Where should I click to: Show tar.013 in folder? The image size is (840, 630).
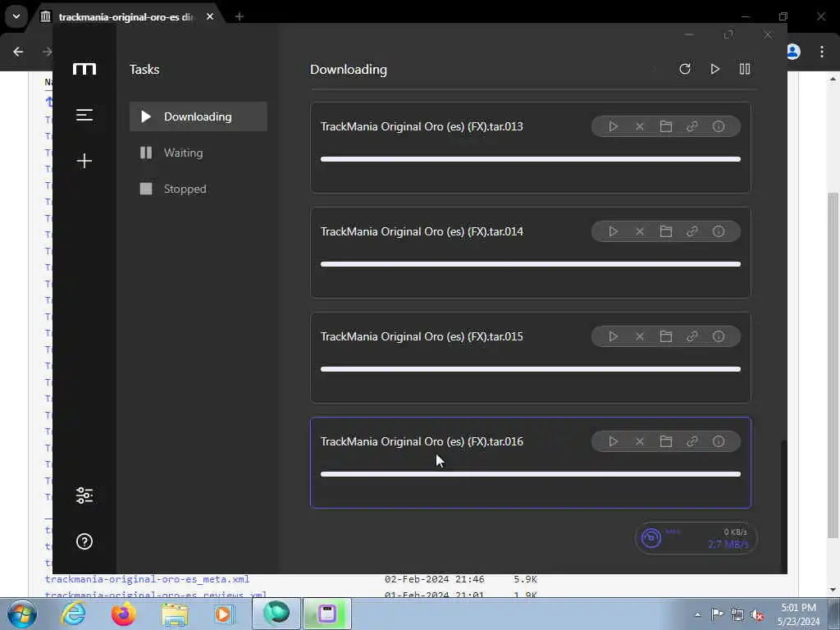click(x=666, y=126)
